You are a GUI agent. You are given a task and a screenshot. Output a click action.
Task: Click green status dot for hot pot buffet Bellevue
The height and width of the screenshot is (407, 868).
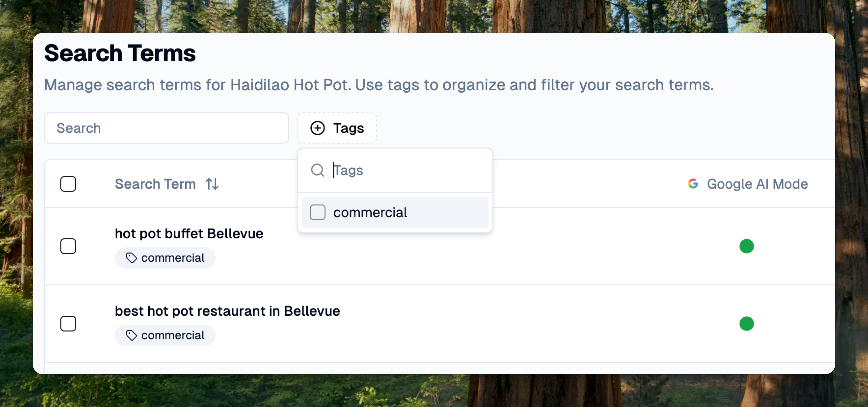coord(746,246)
